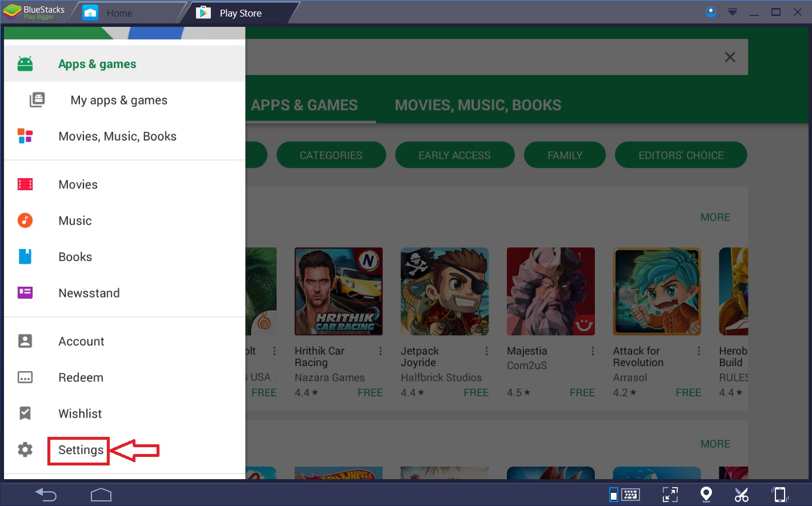Open Wishlist from the side menu

(125, 413)
